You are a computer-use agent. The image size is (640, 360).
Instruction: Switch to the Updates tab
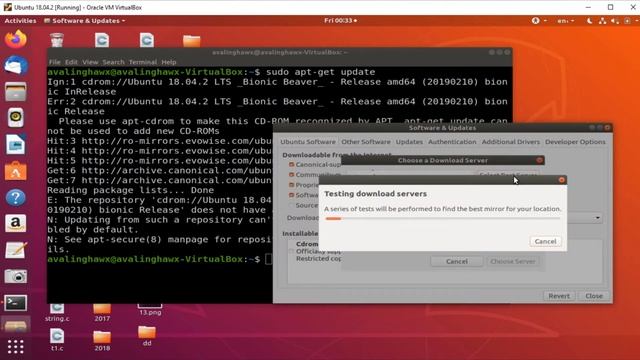click(409, 142)
